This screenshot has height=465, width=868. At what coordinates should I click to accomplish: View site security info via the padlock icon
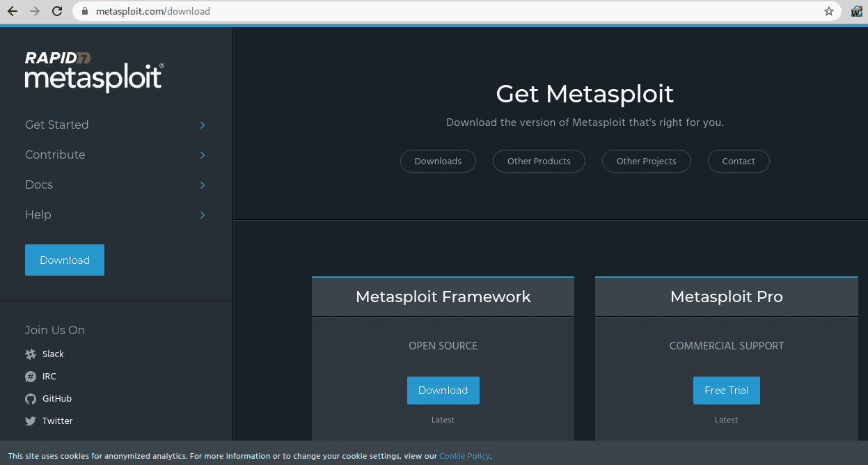[x=84, y=11]
